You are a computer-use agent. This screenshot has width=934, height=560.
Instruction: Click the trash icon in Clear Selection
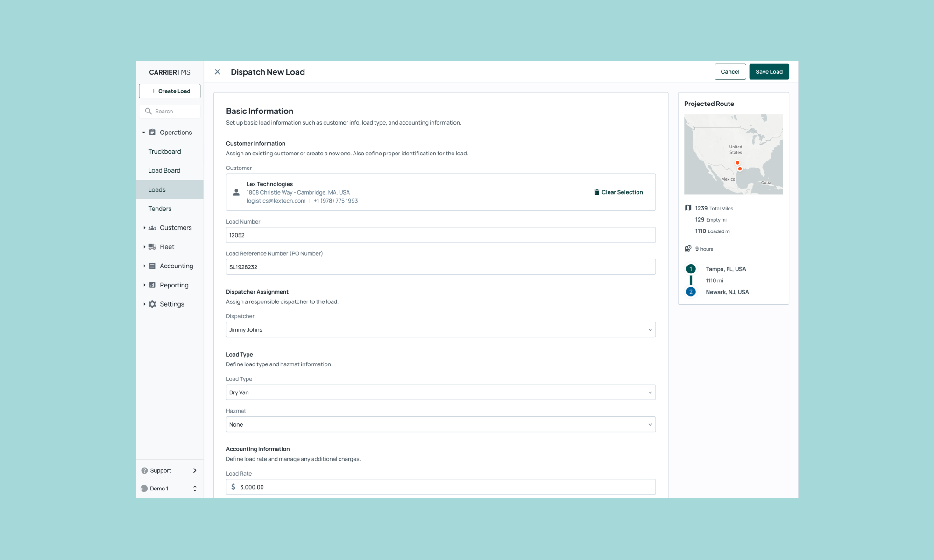click(x=597, y=192)
